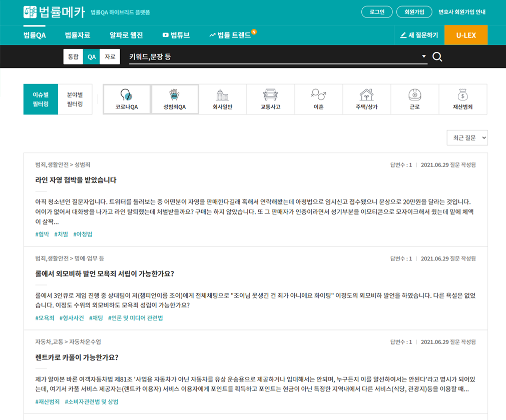
Task: Toggle filtering to 분야별 필터링
Action: click(75, 99)
